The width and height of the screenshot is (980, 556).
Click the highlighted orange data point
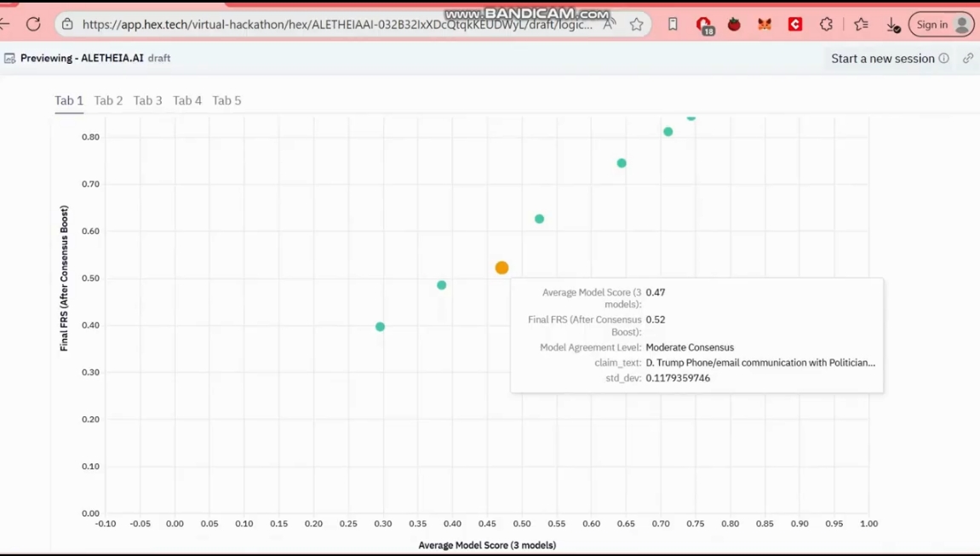click(501, 267)
